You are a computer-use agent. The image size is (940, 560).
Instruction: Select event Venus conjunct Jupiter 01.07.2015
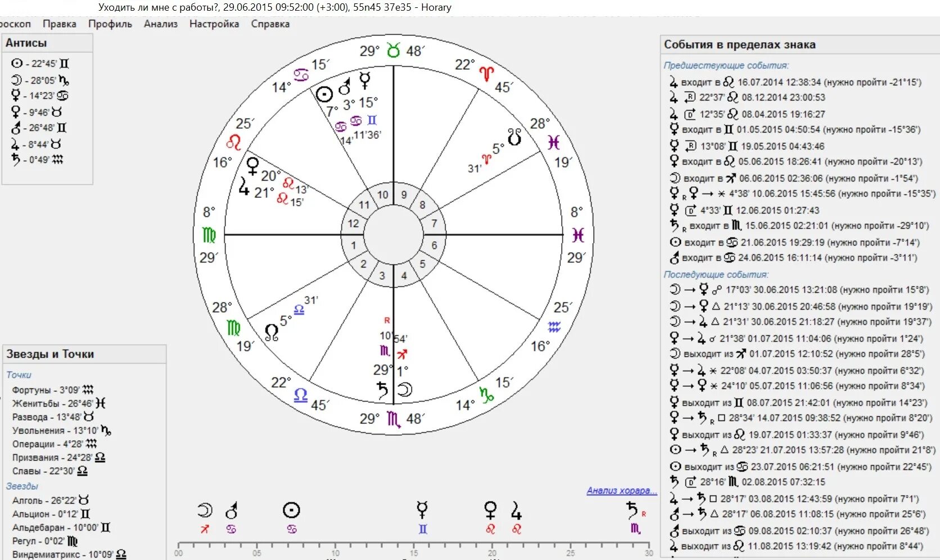[796, 338]
